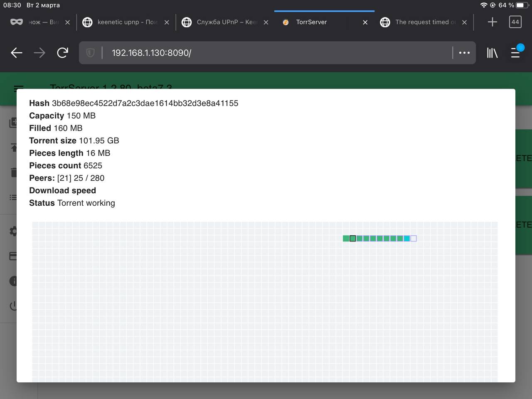
Task: Click the Download speed label
Action: pyautogui.click(x=62, y=190)
